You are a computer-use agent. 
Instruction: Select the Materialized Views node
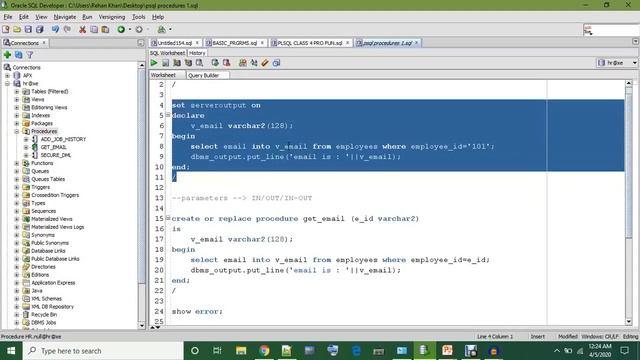[52, 219]
